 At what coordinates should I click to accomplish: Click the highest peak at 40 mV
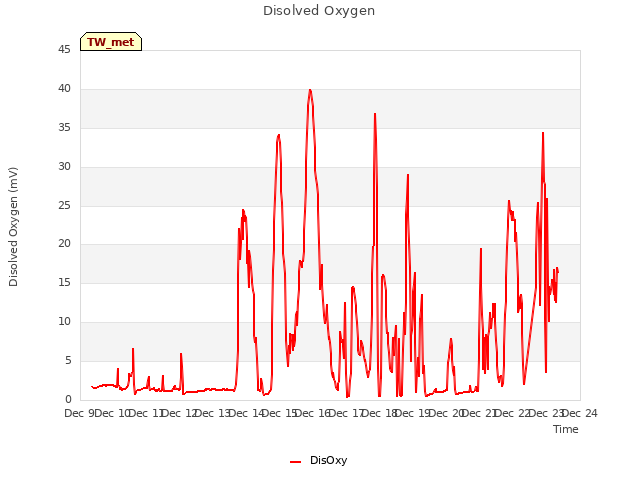[310, 90]
